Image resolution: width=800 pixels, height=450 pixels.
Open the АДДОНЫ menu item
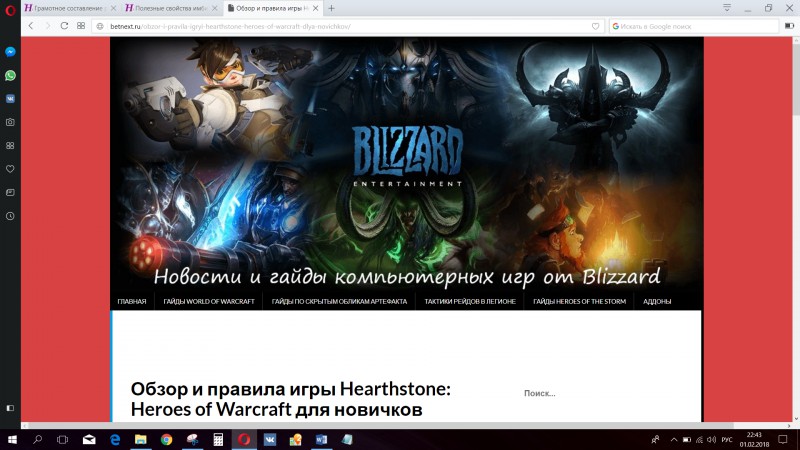(657, 302)
